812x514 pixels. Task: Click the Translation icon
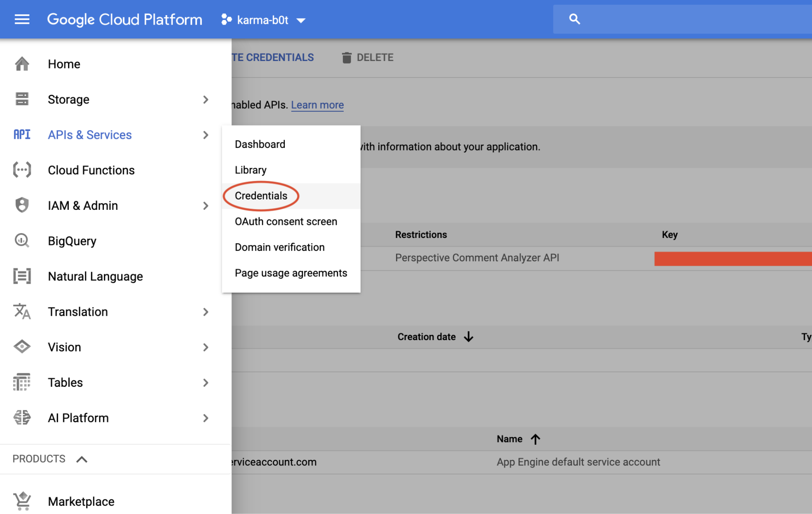[x=22, y=312]
